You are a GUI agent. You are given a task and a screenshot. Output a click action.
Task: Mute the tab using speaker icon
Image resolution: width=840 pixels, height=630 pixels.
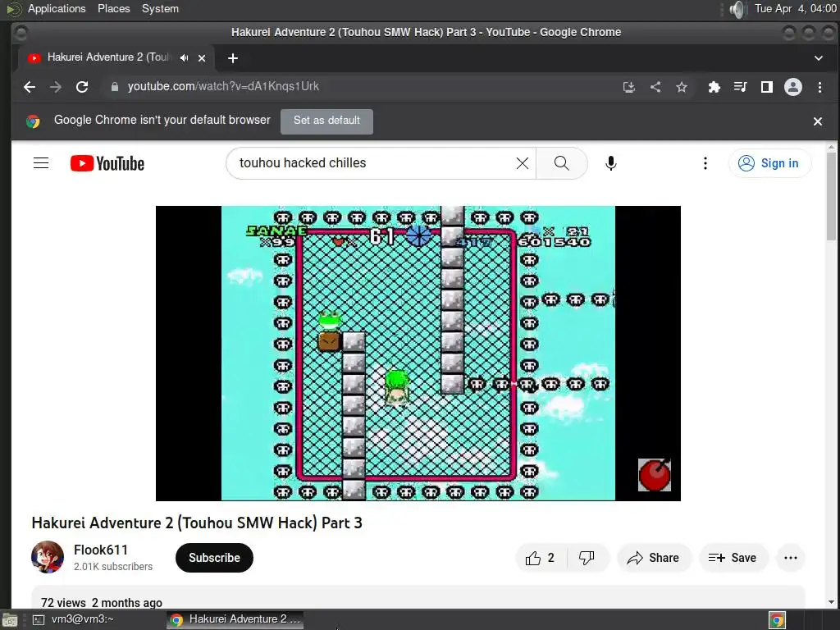coord(185,58)
